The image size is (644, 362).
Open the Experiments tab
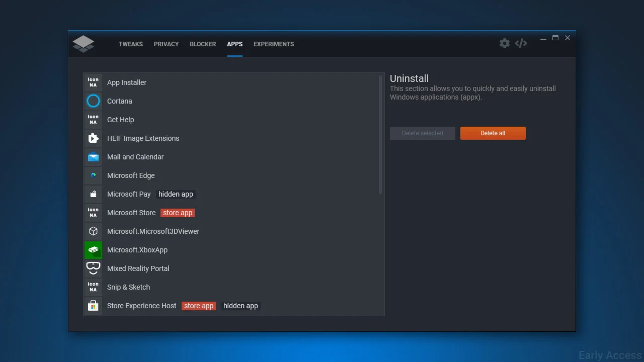pyautogui.click(x=274, y=44)
